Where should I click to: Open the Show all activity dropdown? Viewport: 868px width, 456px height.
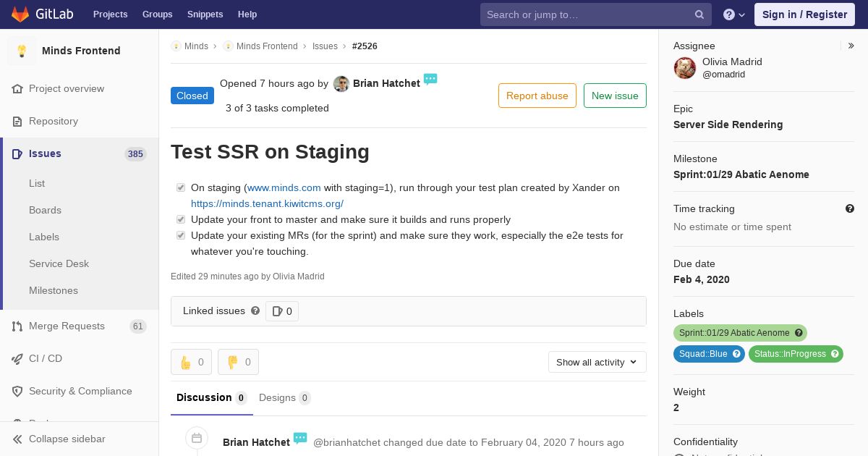(597, 362)
